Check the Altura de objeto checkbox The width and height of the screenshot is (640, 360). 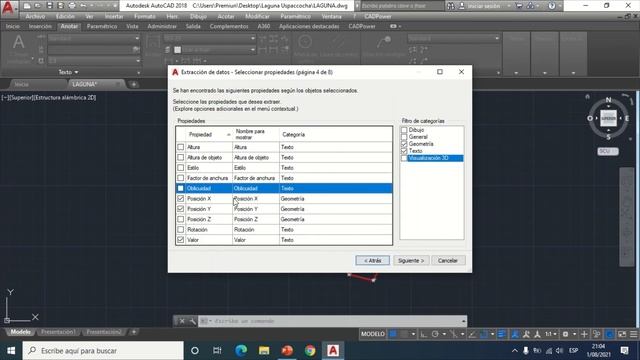coord(180,157)
